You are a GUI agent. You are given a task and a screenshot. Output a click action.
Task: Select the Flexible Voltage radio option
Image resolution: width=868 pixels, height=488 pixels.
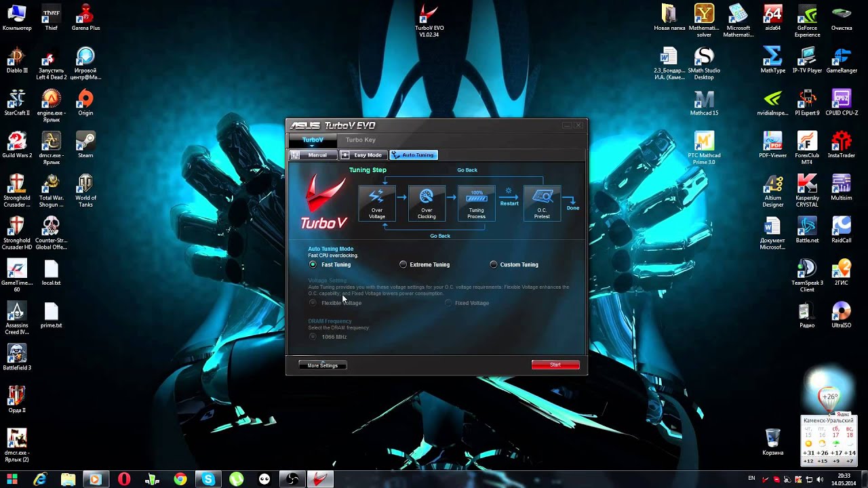(313, 303)
